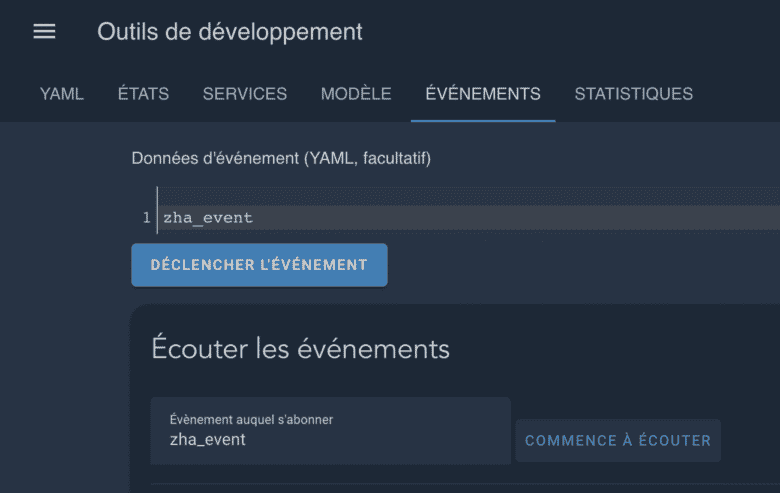This screenshot has height=493, width=780.
Task: Go to the SERVICES tab
Action: pos(244,94)
